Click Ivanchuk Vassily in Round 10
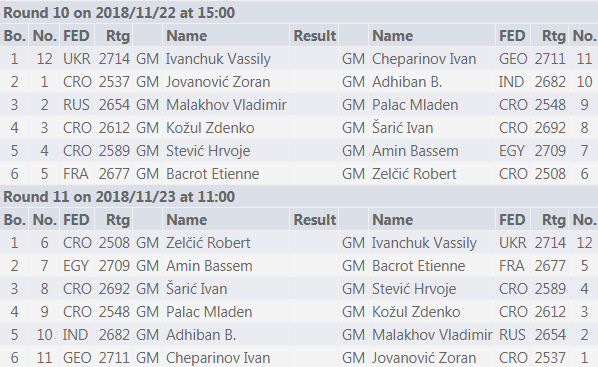This screenshot has width=598, height=367. [x=218, y=59]
